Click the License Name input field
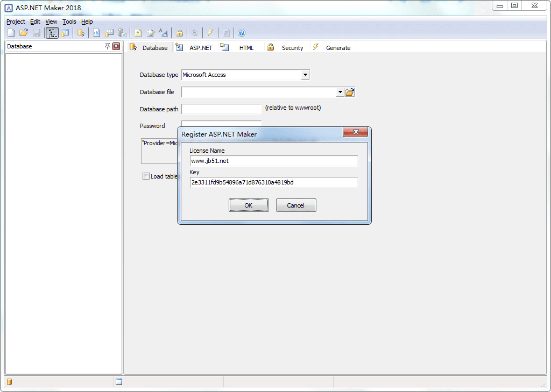551x392 pixels. (x=274, y=161)
